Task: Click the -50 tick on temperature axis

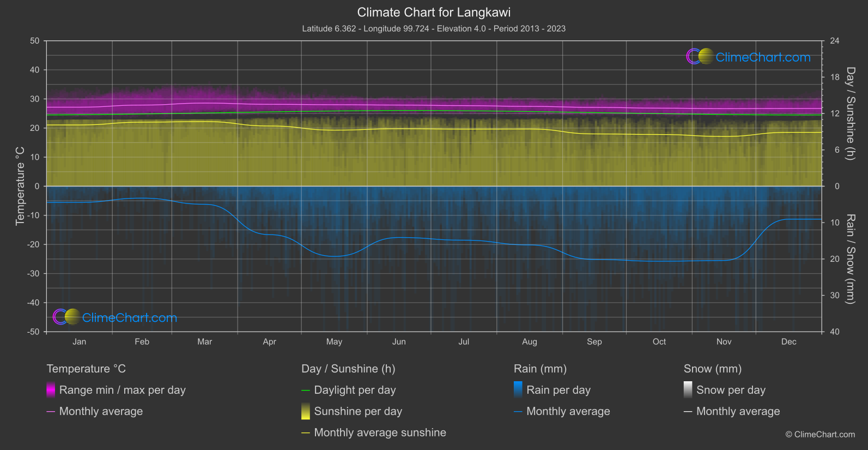Action: pos(33,332)
